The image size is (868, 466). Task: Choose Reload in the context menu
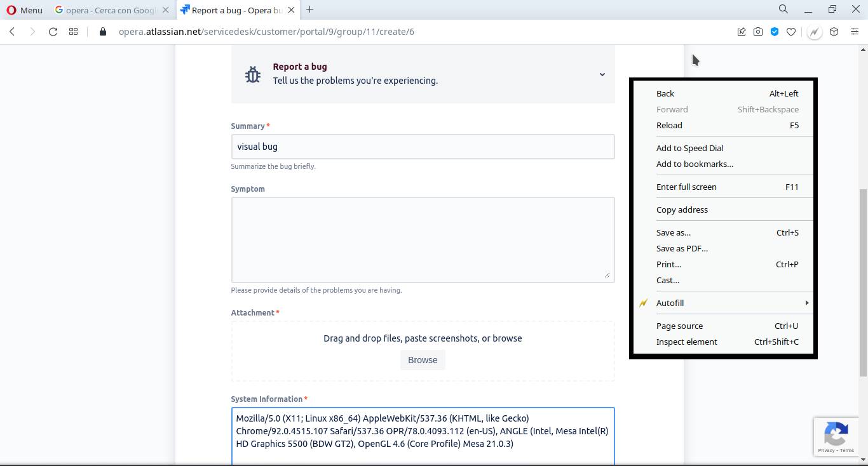(723, 125)
